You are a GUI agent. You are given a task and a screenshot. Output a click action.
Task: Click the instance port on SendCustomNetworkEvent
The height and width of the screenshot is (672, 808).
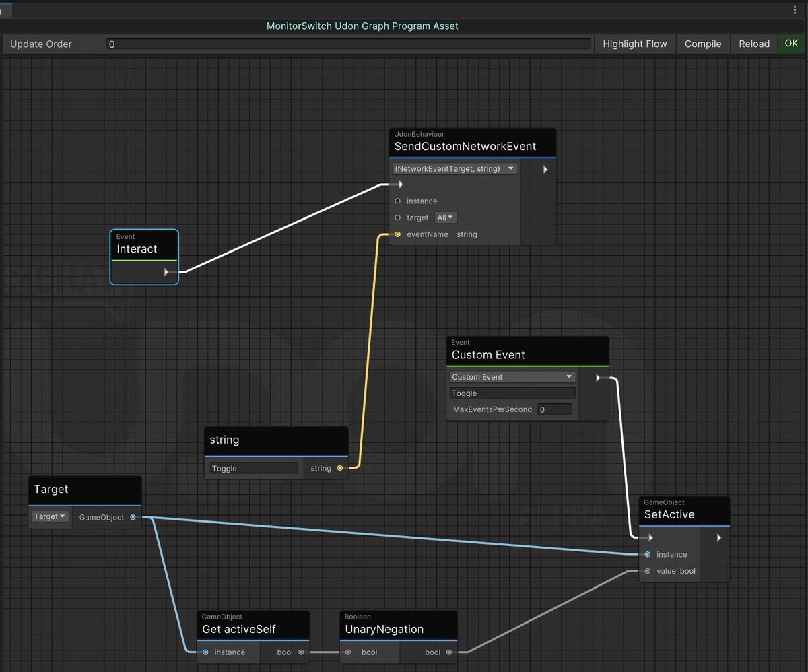(x=397, y=201)
